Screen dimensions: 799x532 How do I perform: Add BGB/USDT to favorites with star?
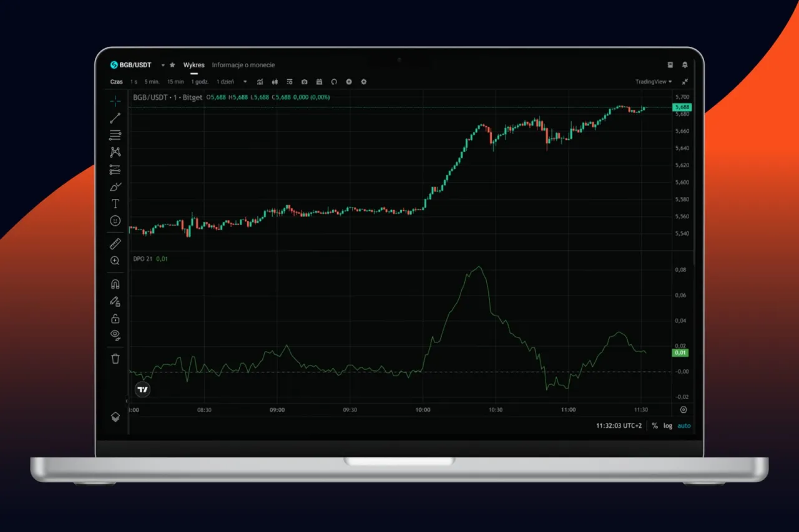coord(172,65)
